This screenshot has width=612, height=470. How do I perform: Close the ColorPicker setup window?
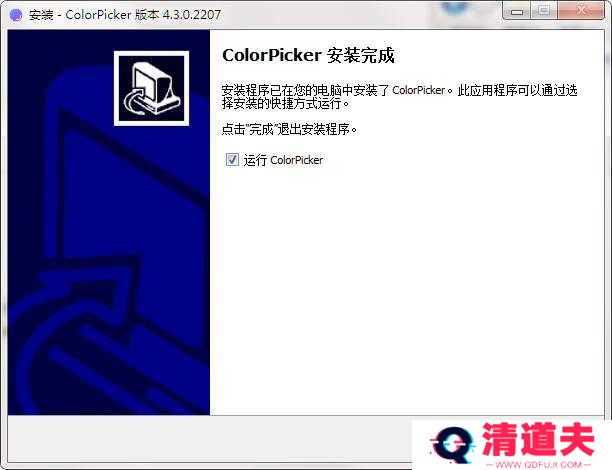580,11
